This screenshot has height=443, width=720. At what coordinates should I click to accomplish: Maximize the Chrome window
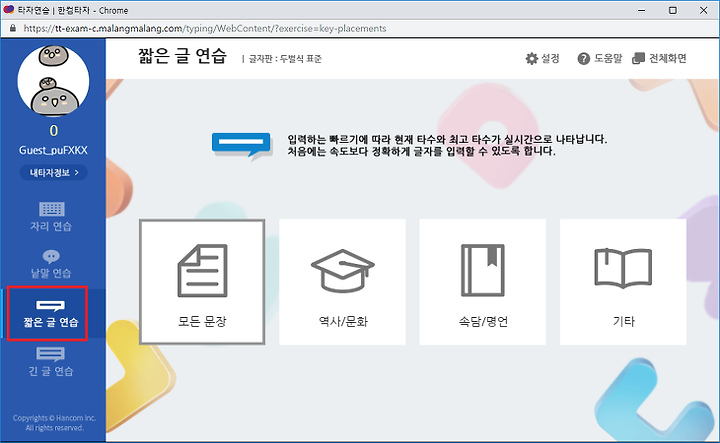point(673,10)
